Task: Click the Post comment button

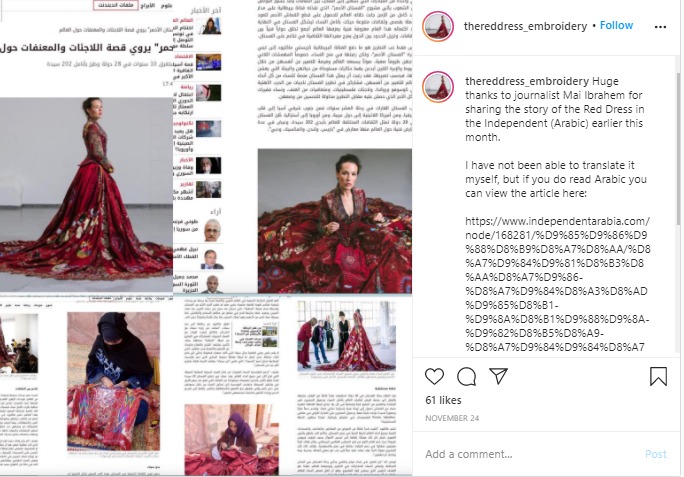Action: point(656,454)
